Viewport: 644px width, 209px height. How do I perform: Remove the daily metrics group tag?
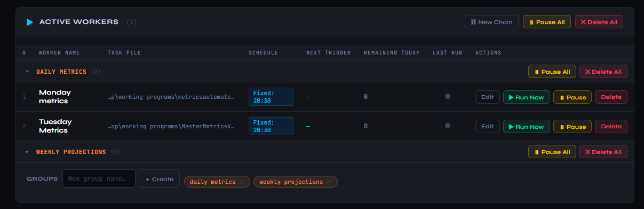[x=242, y=182]
